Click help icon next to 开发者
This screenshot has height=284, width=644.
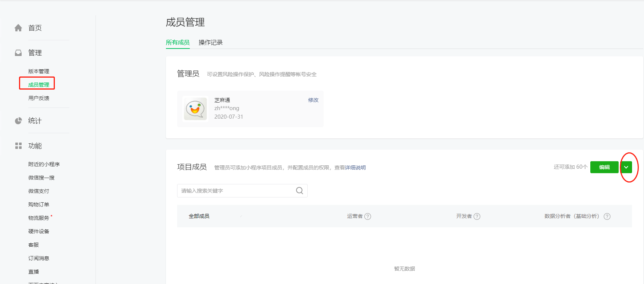pyautogui.click(x=477, y=216)
